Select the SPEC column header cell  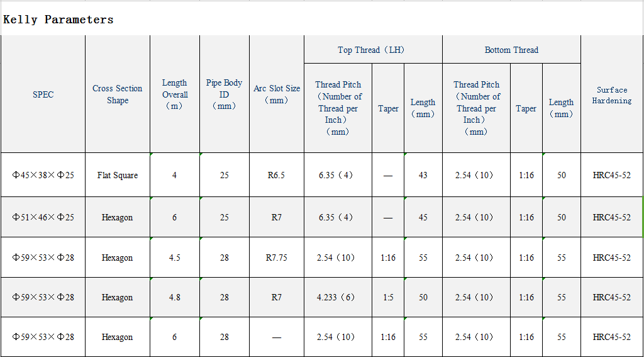[x=43, y=94]
